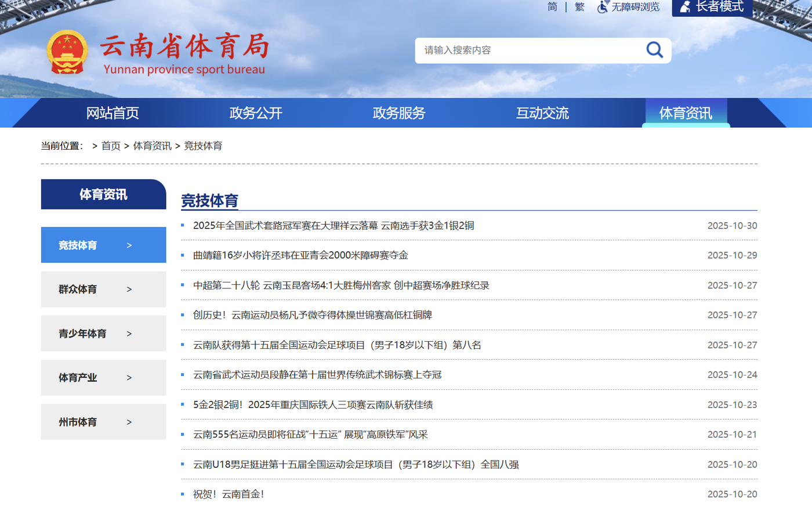Open the 祝贺！云南首金！ news link
The image size is (812, 506).
(x=229, y=494)
